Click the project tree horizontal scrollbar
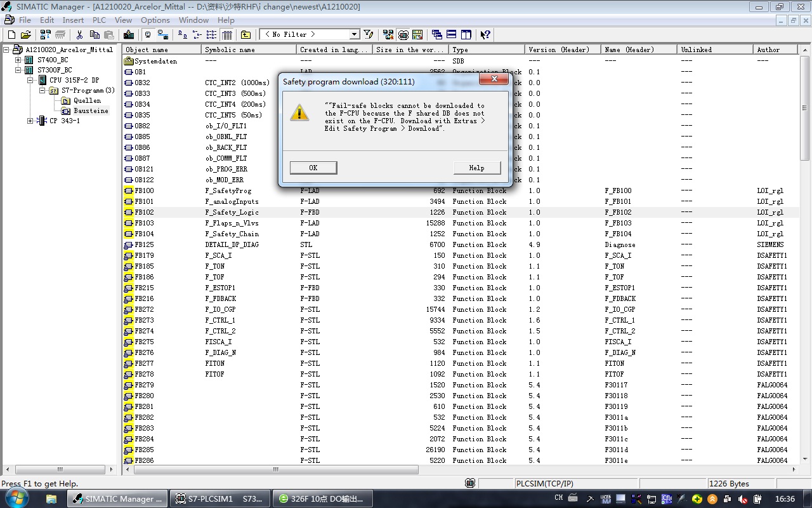The image size is (812, 508). pos(60,470)
